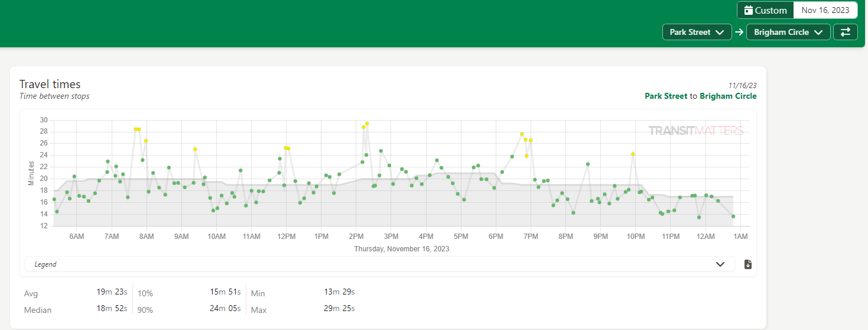Click green Brigham Circle text in chart header
The image size is (868, 330).
[728, 96]
